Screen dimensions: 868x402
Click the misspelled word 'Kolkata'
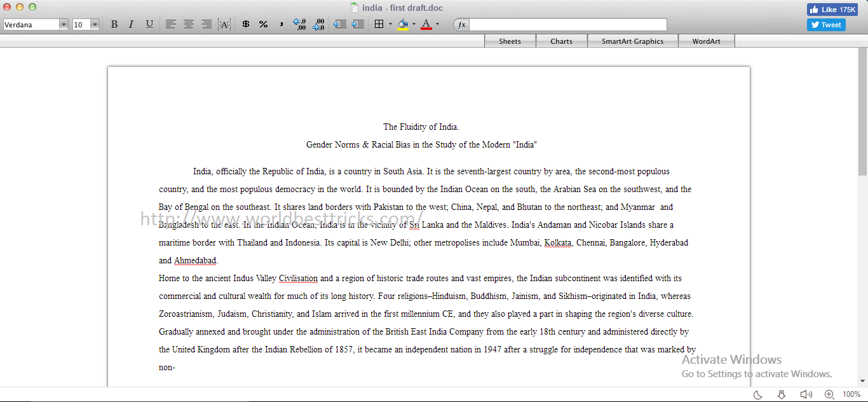coord(559,243)
